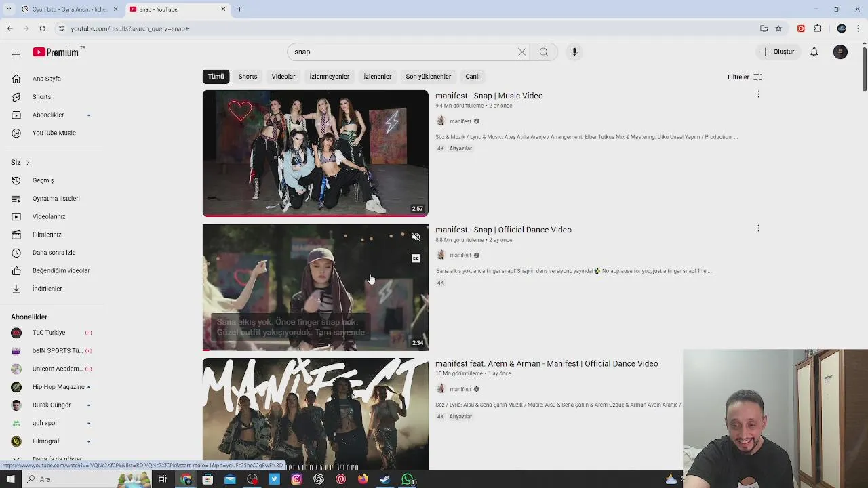Screen dimensions: 868x488
Task: Open the Chrome extensions puzzle icon
Action: click(818, 28)
